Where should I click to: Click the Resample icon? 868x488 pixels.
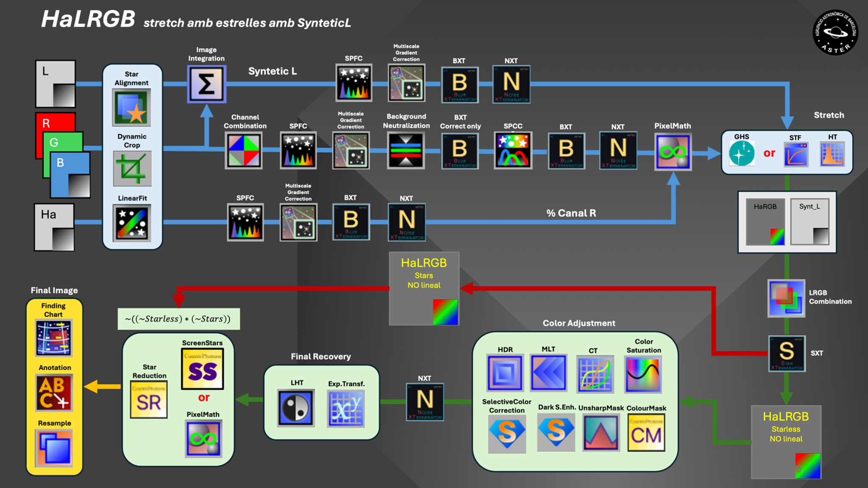click(54, 448)
